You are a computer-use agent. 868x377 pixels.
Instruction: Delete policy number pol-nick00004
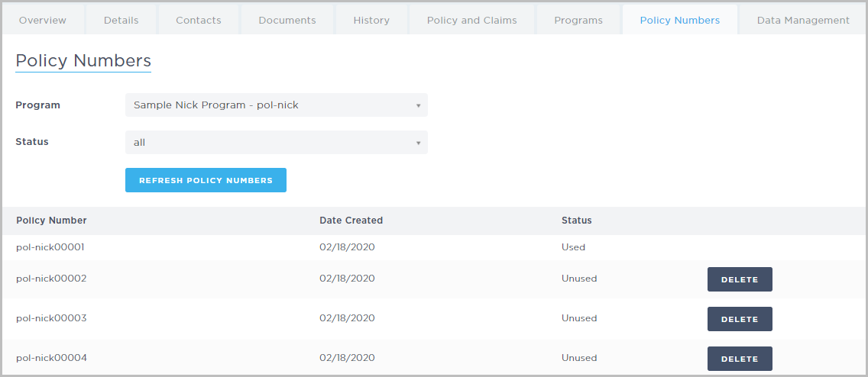click(740, 359)
